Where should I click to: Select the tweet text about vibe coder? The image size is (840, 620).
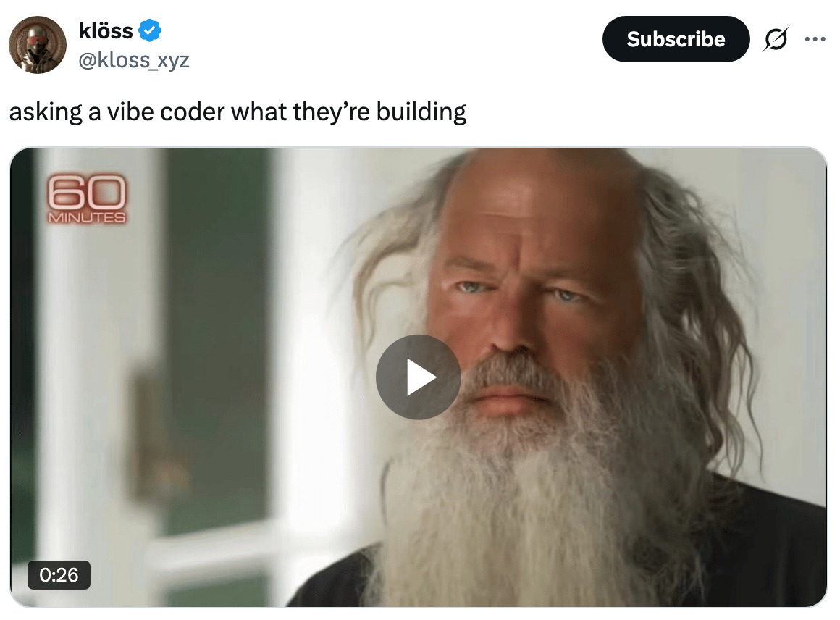[x=238, y=112]
